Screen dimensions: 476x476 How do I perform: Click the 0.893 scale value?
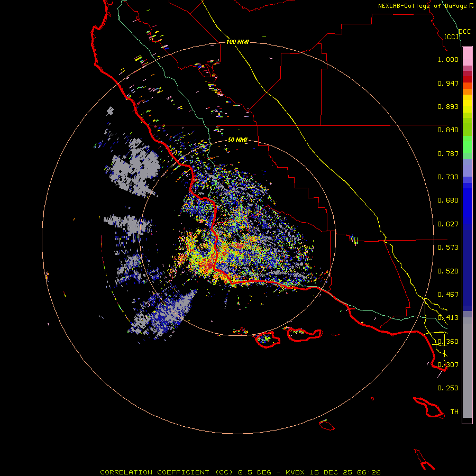click(x=448, y=106)
